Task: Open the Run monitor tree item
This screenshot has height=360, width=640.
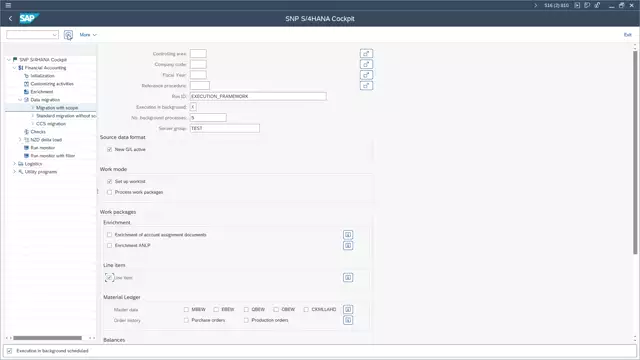Action: coord(42,148)
